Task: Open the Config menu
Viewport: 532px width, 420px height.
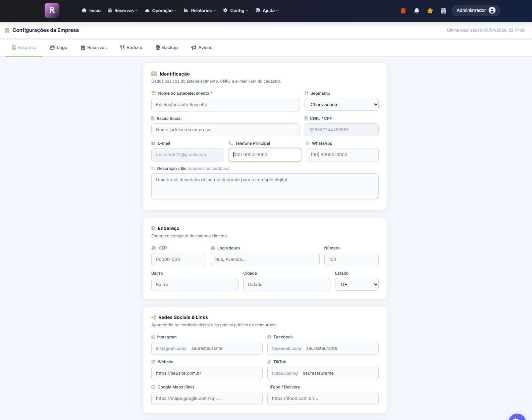Action: click(x=236, y=10)
